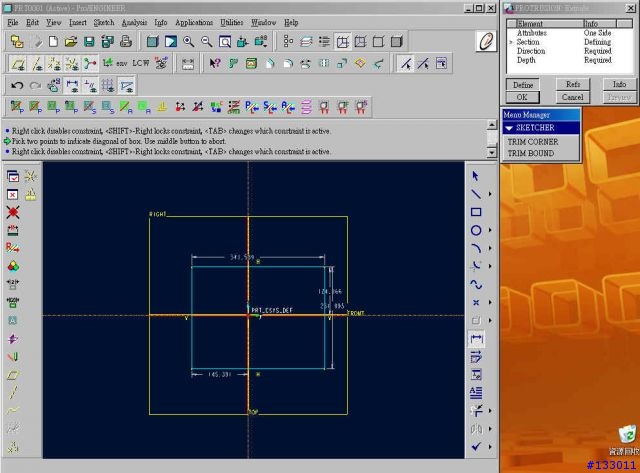This screenshot has width=640, height=473.
Task: Select the arrow pick tool in sketcher toolbar
Action: point(476,176)
